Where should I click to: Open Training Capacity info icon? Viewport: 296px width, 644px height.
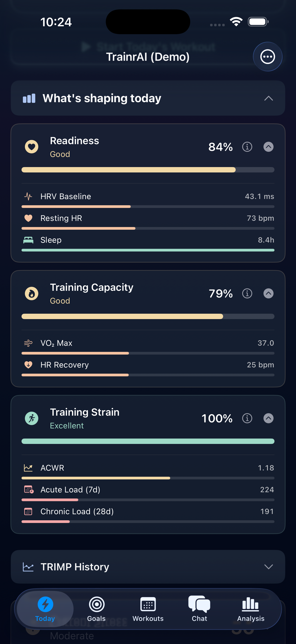pyautogui.click(x=247, y=293)
